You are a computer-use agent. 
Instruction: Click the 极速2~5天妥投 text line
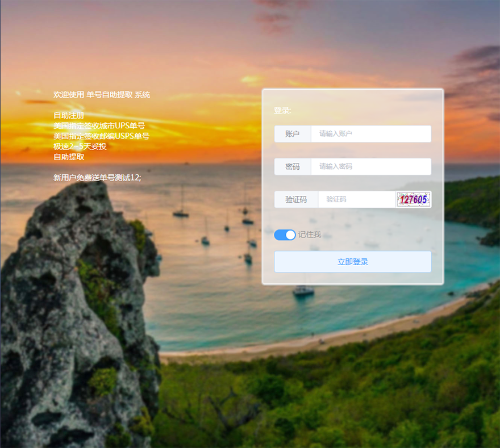pos(80,146)
